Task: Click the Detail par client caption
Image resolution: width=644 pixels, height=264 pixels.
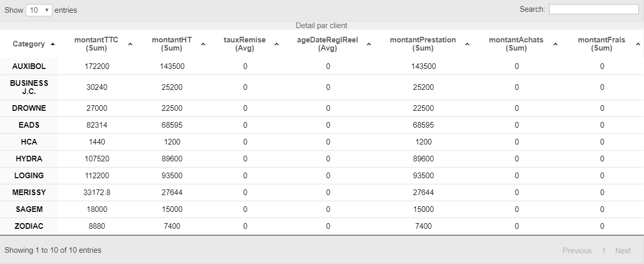Action: 321,26
